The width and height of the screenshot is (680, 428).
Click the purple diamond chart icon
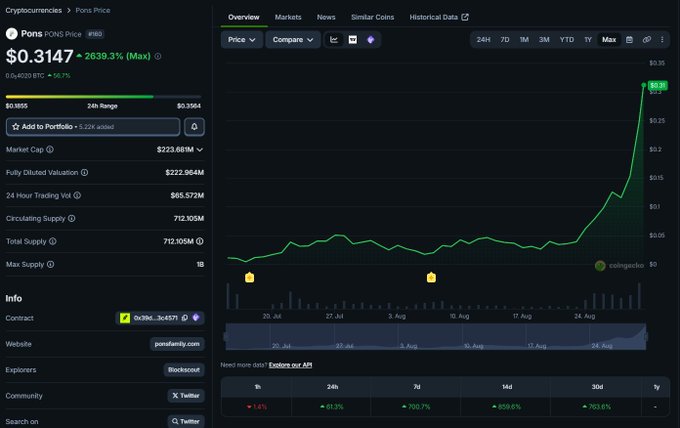[371, 40]
